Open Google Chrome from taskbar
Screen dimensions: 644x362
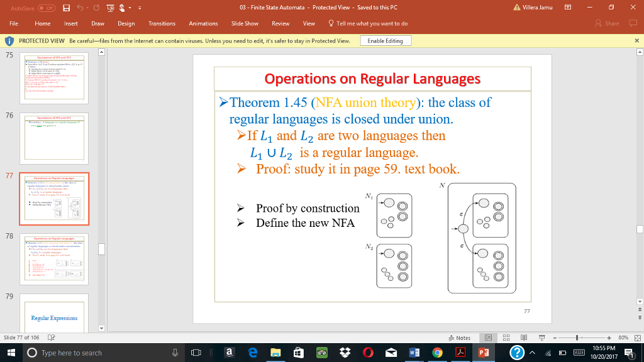pos(437,353)
